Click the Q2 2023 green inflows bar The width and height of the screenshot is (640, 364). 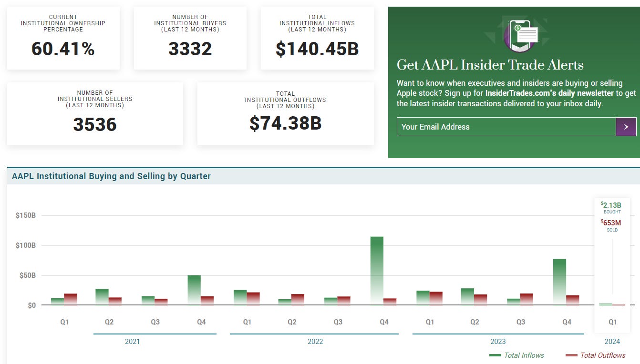pyautogui.click(x=467, y=296)
